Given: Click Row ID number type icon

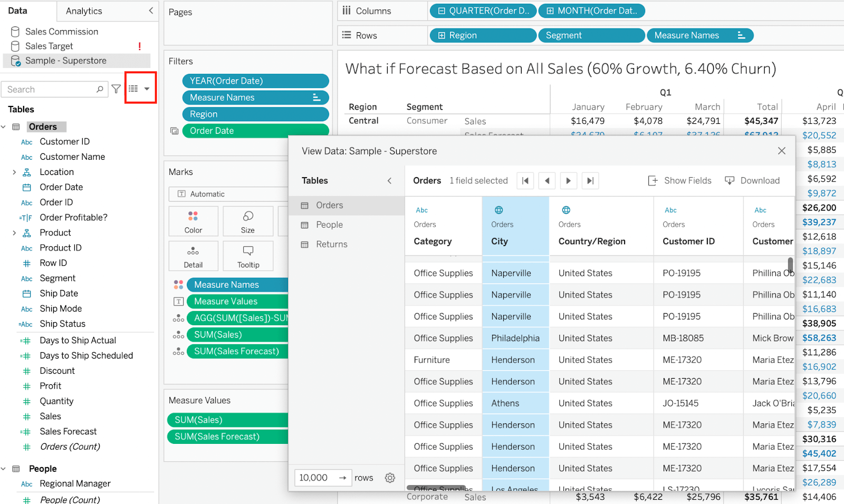Looking at the screenshot, I should tap(27, 263).
